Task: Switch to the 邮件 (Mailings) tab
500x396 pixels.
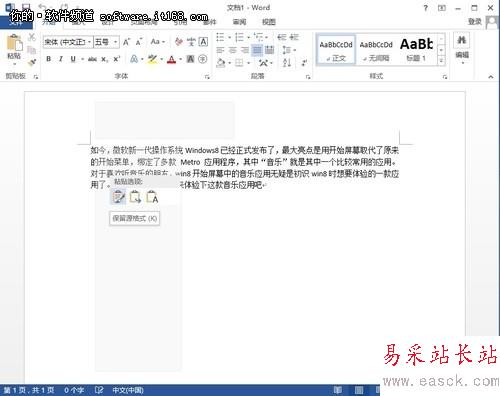Action: (x=210, y=22)
